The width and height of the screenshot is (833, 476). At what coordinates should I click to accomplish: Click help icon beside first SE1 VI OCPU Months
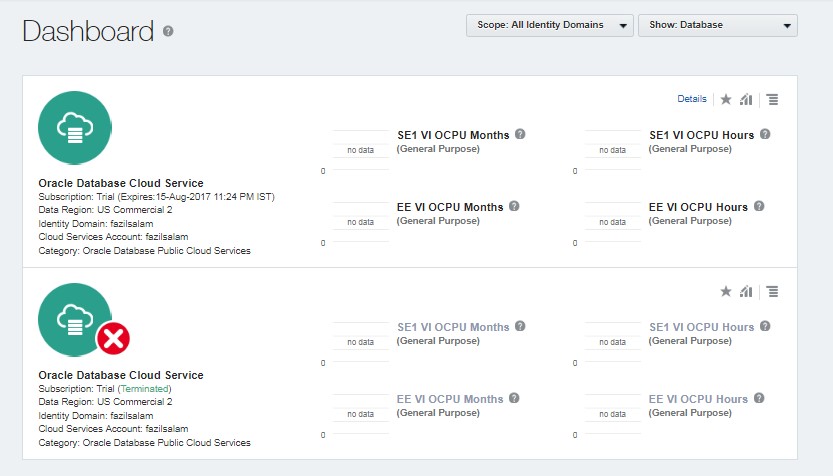520,135
